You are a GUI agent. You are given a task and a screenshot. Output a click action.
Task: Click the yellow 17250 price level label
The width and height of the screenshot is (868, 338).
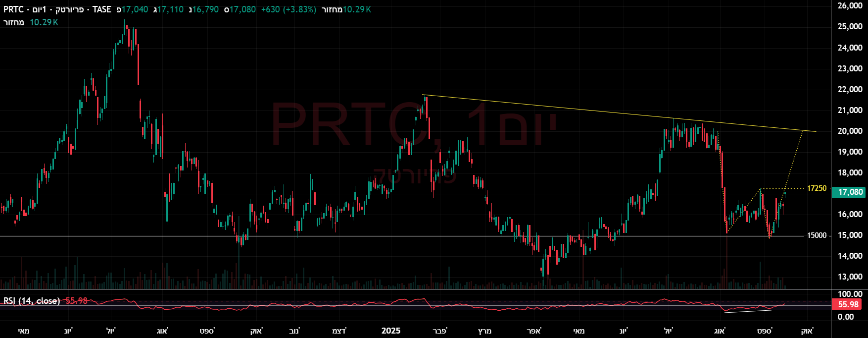817,188
